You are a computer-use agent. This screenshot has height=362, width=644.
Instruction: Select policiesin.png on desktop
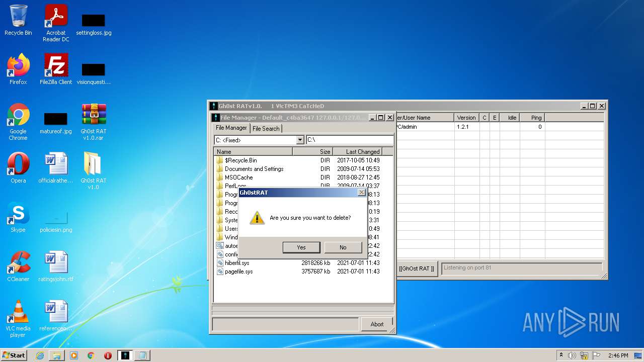(56, 223)
